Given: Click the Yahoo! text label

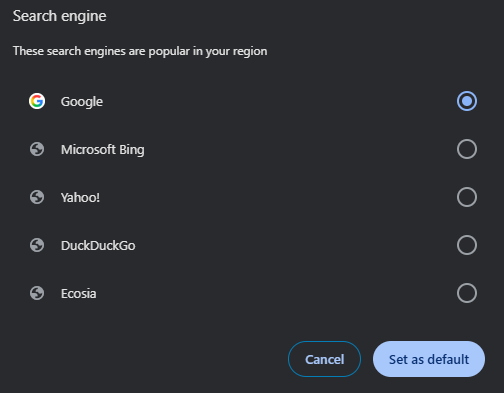Looking at the screenshot, I should click(80, 198).
